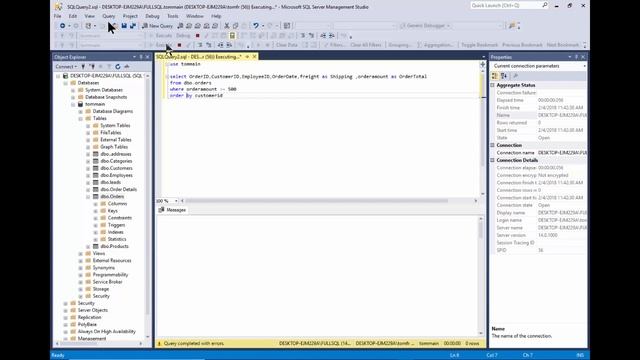Image resolution: width=640 pixels, height=360 pixels.
Task: Click the tommain database icon in tree
Action: [80, 104]
